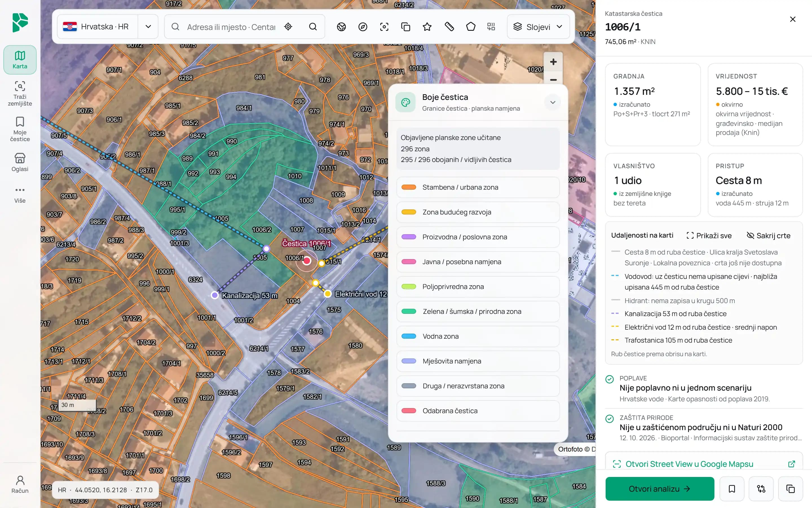
Task: Open the Oglasi section
Action: pyautogui.click(x=20, y=162)
